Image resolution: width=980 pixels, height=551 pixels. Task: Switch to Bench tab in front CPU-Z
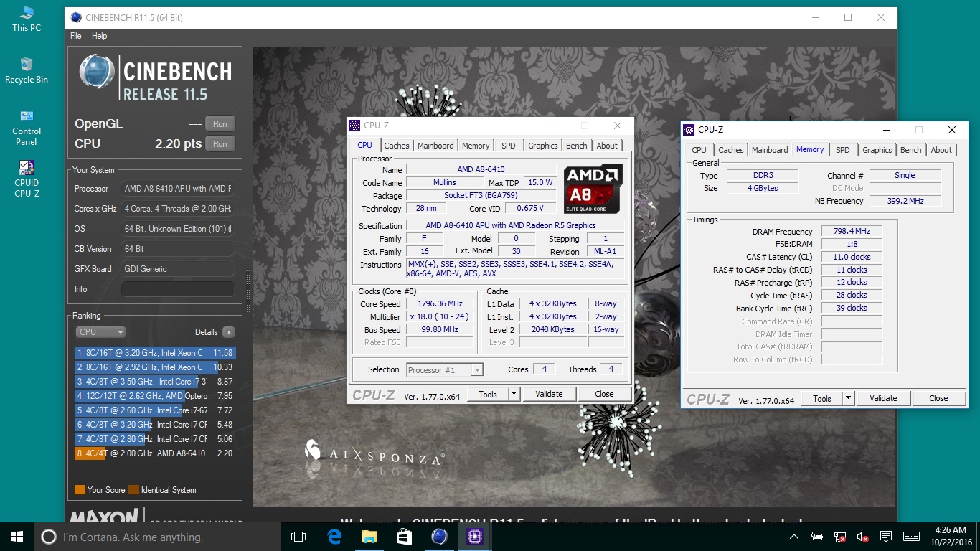click(577, 146)
